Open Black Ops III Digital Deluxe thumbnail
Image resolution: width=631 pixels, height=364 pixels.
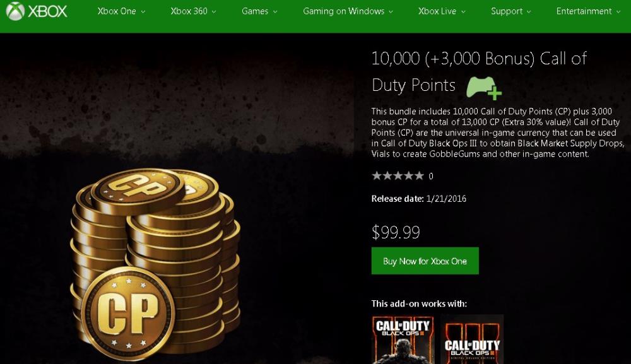472,339
